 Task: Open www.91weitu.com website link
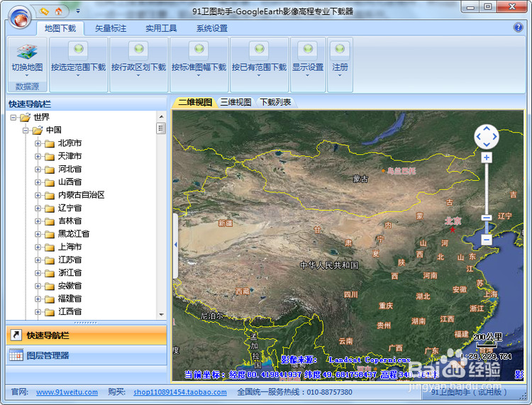(x=67, y=392)
